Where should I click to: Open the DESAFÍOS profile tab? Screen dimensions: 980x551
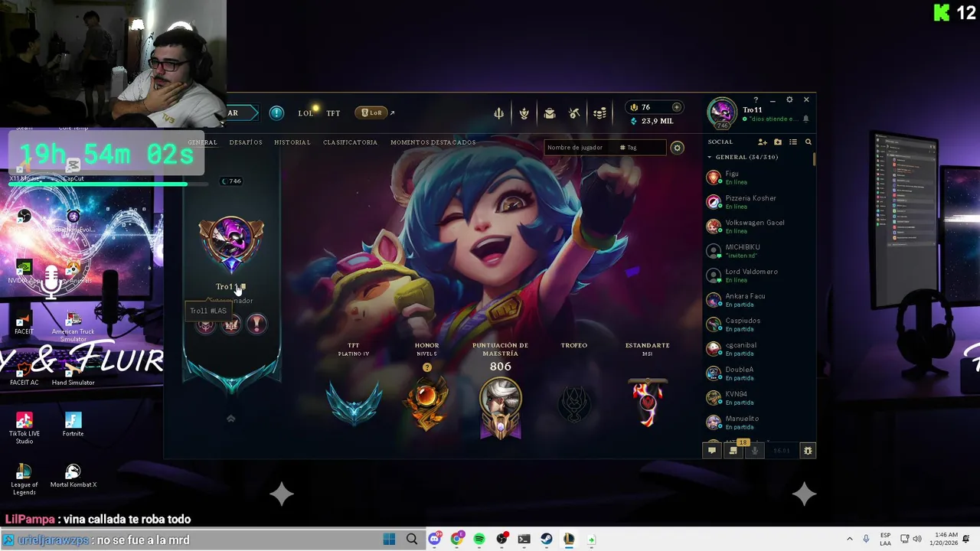246,142
